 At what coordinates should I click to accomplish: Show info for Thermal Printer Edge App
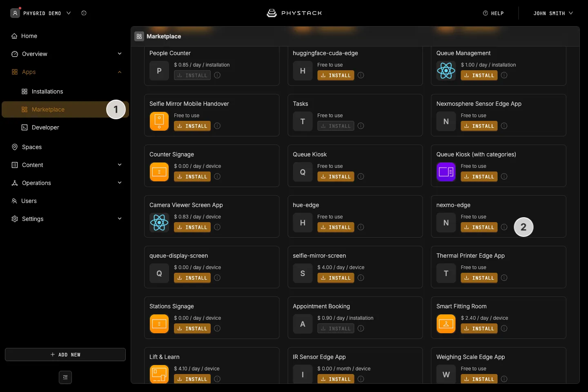click(504, 278)
